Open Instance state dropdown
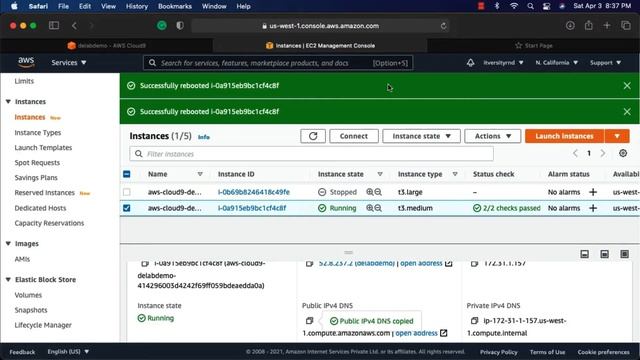640x360 pixels. coord(421,136)
